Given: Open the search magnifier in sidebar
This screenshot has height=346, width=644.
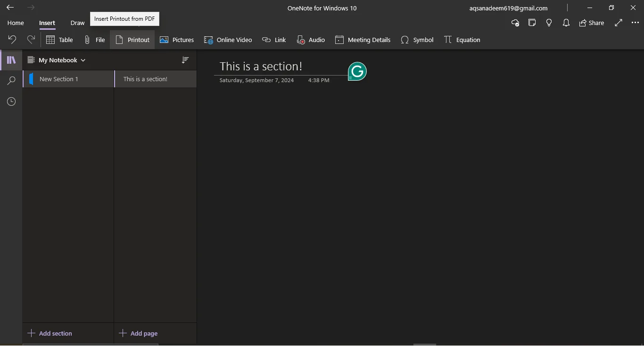Looking at the screenshot, I should pyautogui.click(x=11, y=81).
